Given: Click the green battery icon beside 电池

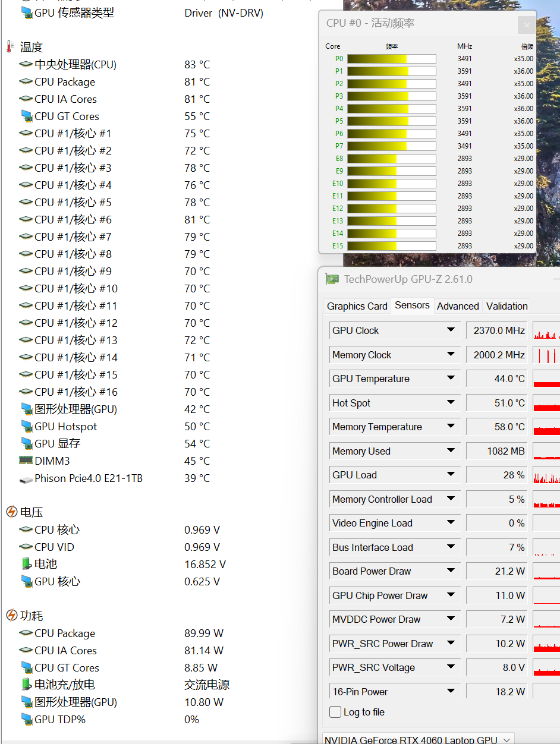Looking at the screenshot, I should point(26,564).
